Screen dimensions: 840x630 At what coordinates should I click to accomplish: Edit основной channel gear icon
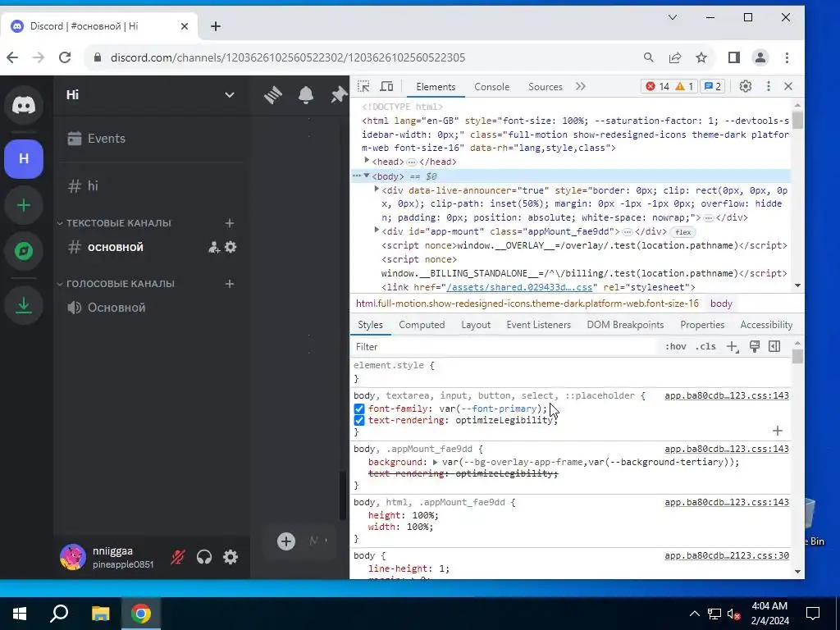(x=231, y=247)
